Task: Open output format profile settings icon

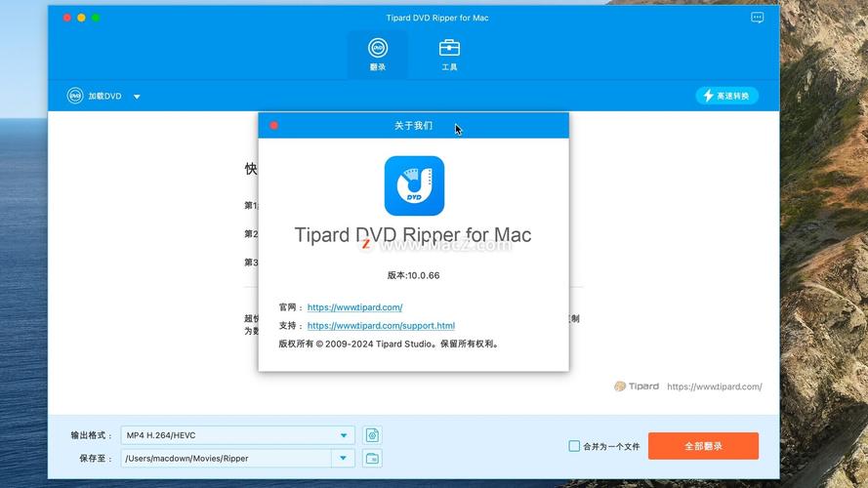Action: pos(373,435)
